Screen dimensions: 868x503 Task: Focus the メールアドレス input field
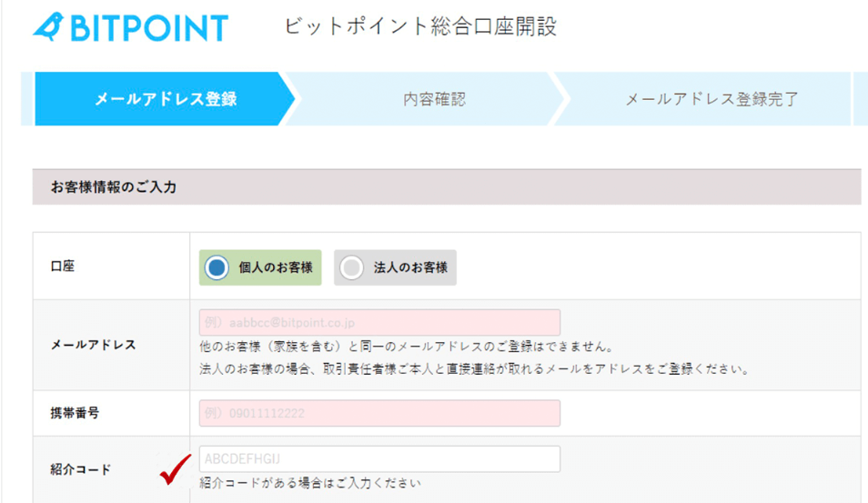[x=379, y=323]
